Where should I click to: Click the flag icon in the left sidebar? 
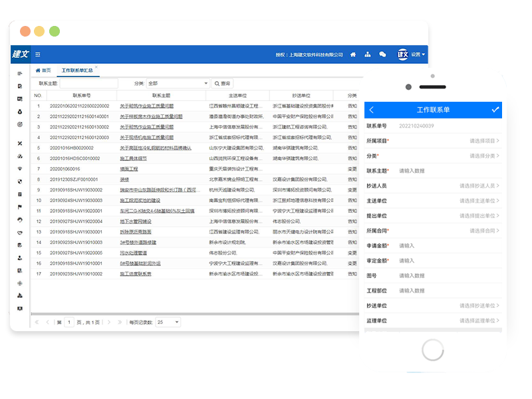click(20, 207)
